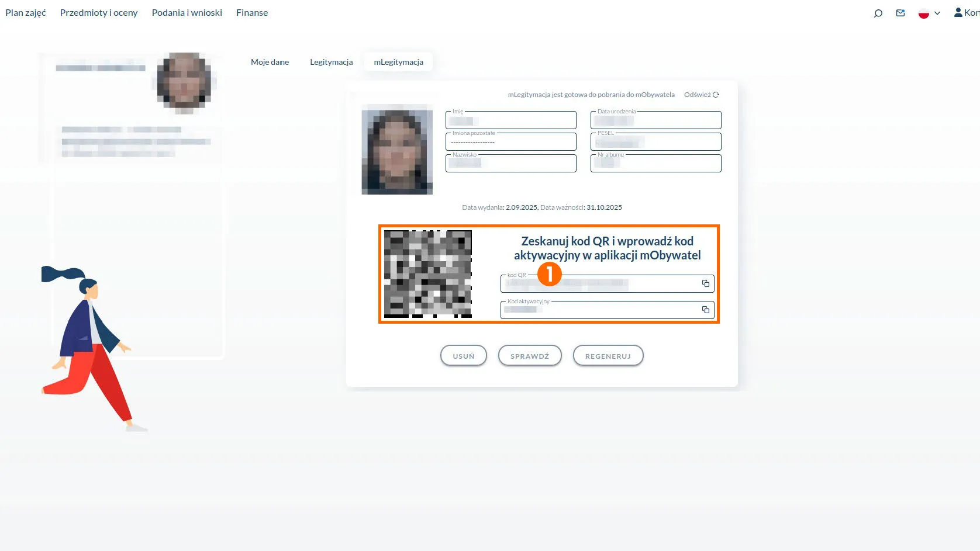980x551 pixels.
Task: Copy the kod QR value
Action: [706, 283]
